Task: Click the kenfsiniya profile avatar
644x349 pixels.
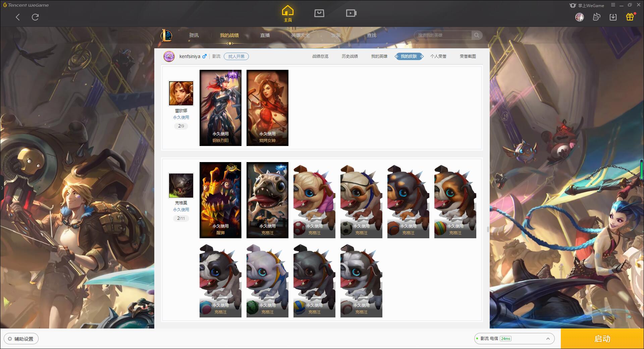Action: pos(169,56)
